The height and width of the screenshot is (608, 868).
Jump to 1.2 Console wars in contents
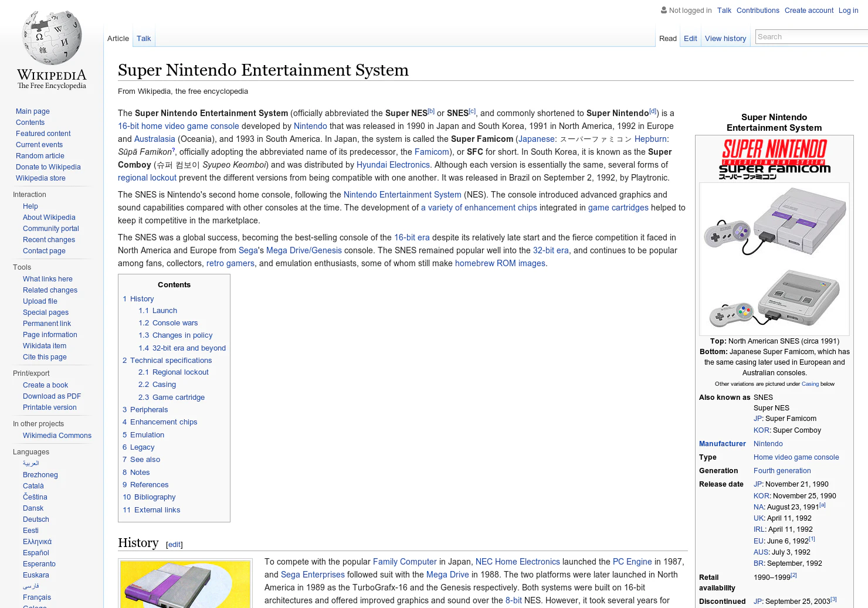(x=168, y=323)
